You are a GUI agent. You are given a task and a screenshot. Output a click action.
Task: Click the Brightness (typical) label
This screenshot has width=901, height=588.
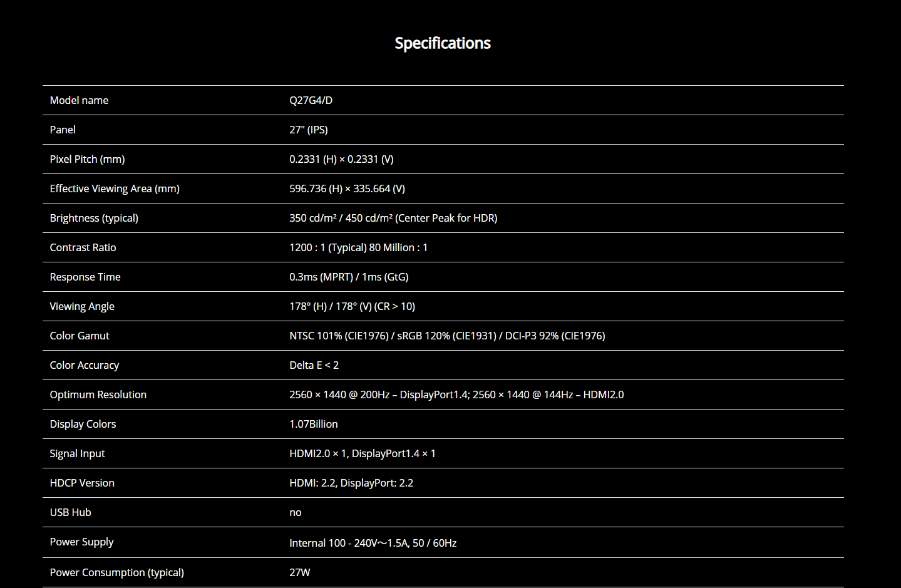coord(94,218)
